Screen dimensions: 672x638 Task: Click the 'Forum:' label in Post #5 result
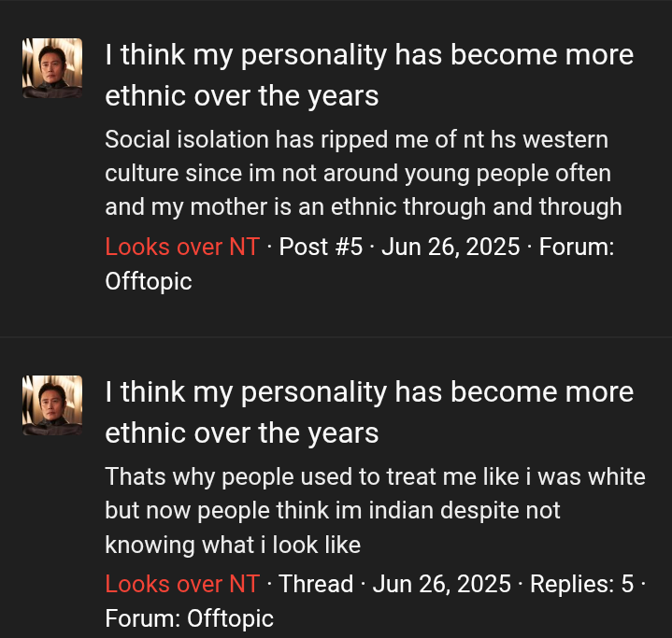(577, 247)
